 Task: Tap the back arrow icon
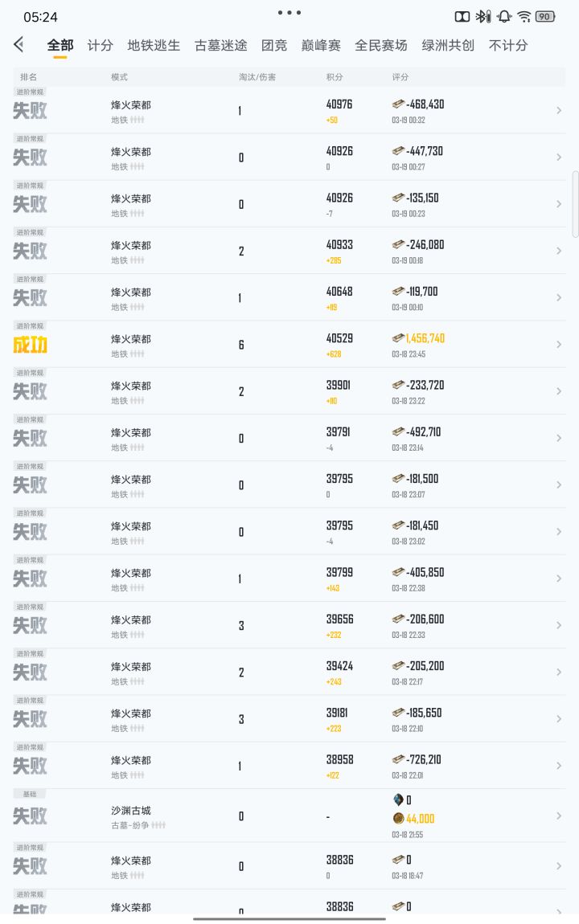[19, 45]
